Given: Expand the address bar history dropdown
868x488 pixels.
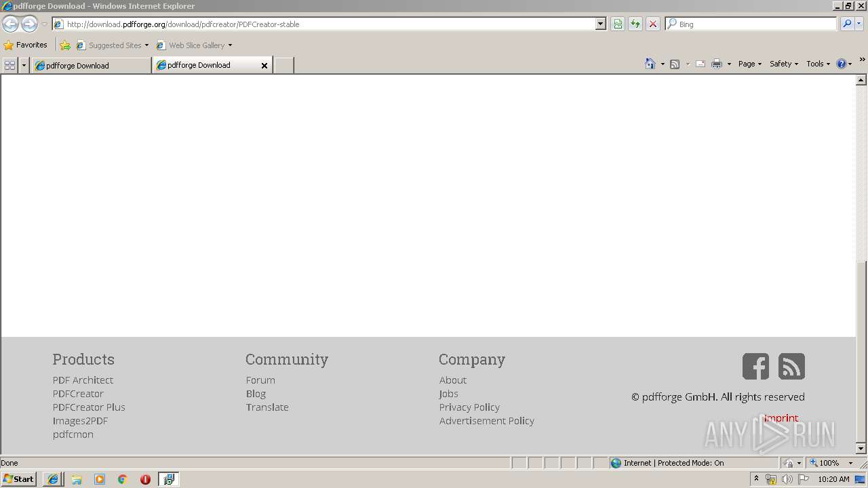Looking at the screenshot, I should [x=600, y=24].
